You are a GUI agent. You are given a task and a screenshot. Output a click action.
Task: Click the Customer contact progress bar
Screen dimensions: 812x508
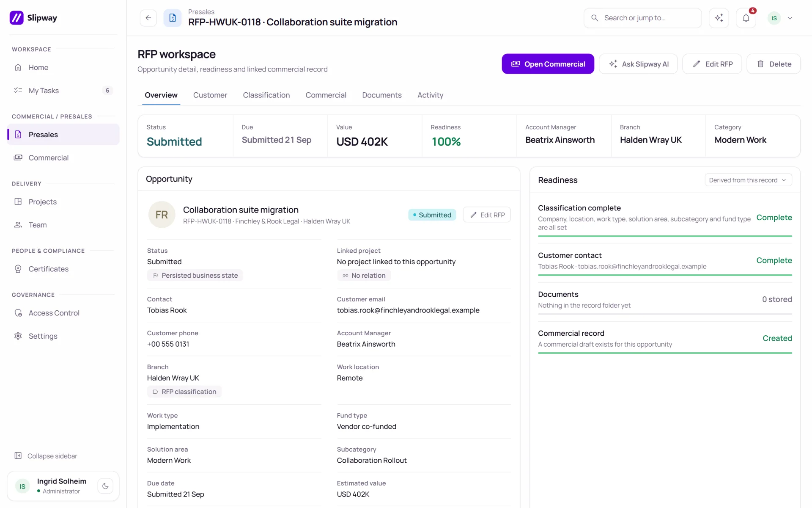pos(665,275)
